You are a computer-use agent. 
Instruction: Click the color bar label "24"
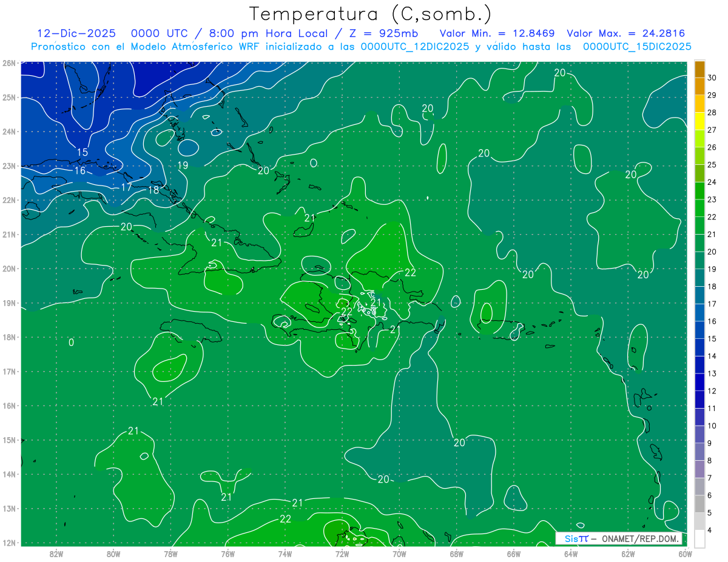coord(712,182)
